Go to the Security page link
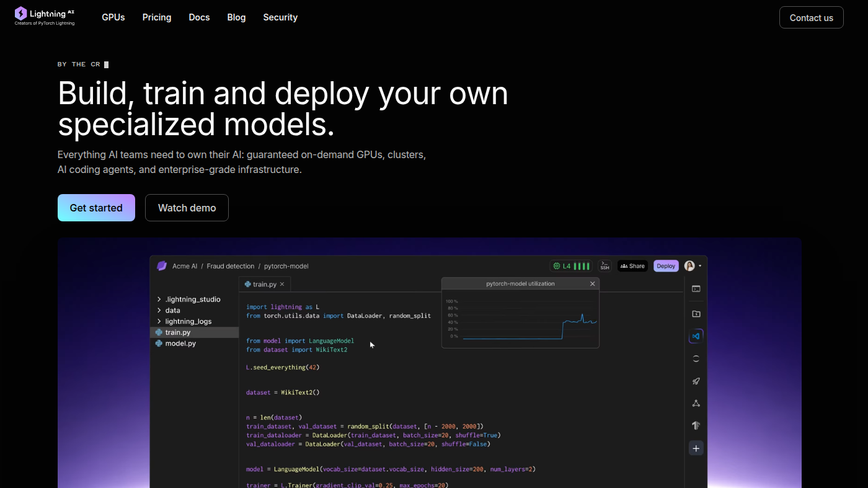Image resolution: width=868 pixels, height=488 pixels. pyautogui.click(x=280, y=17)
